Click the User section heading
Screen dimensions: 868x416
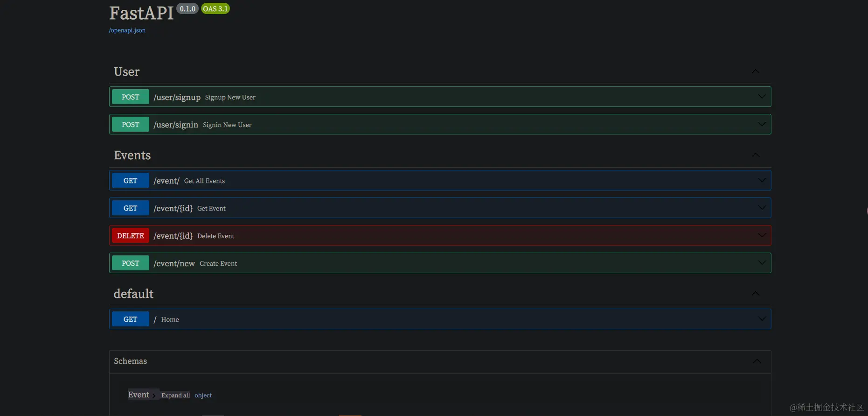(x=126, y=71)
